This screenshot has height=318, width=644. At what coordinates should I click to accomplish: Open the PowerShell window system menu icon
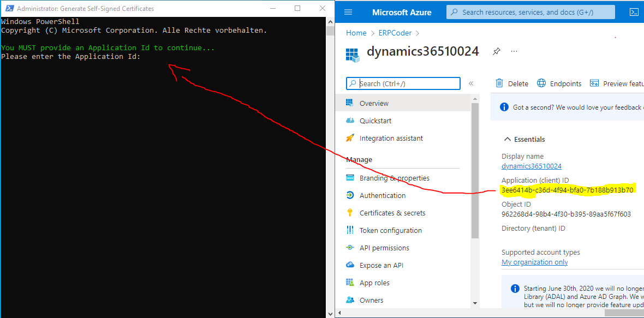(x=9, y=8)
